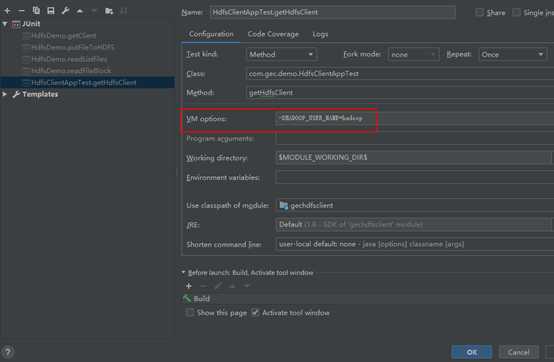Click the Program arguments field
Viewport: 554px width, 362px height.
coord(414,139)
